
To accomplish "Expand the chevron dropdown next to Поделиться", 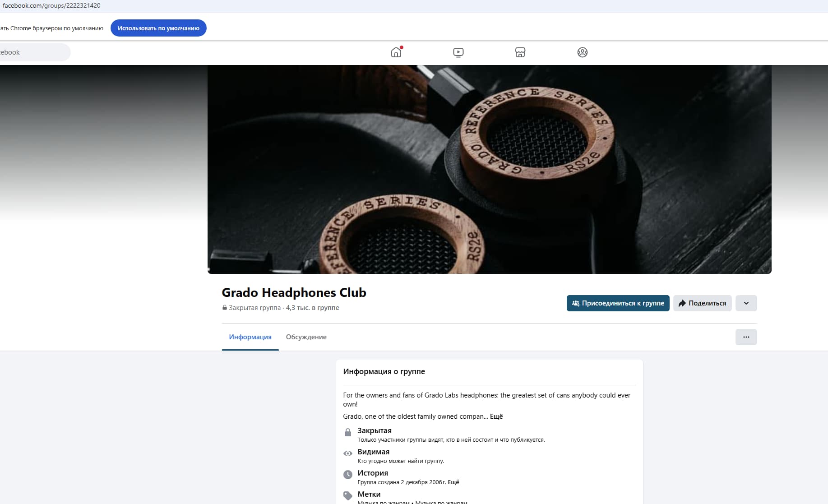I will [746, 303].
